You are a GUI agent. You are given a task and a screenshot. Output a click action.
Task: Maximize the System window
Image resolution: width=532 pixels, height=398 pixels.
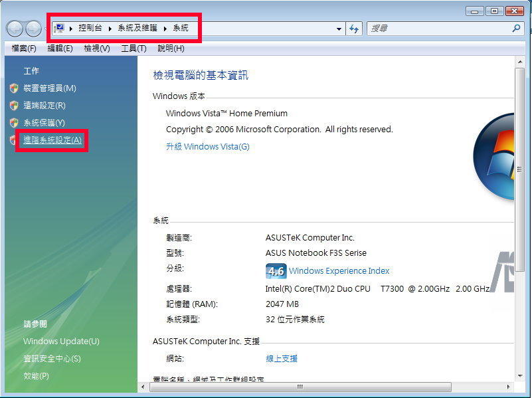click(x=494, y=11)
